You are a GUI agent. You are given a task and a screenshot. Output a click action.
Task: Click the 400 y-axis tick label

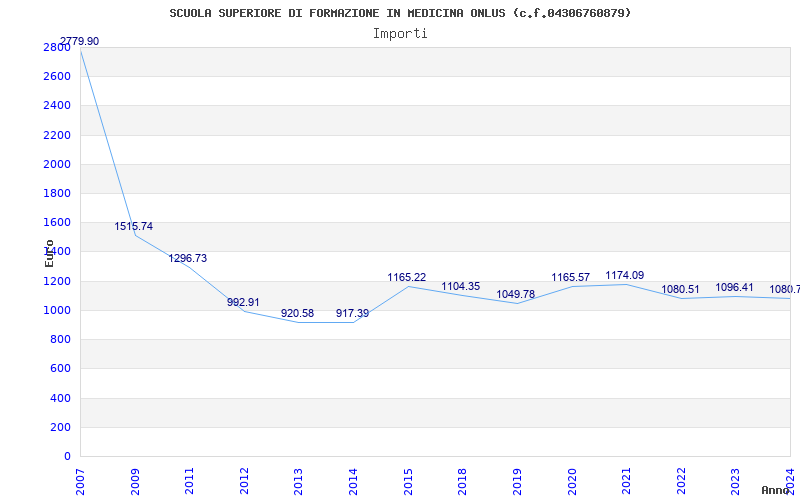pyautogui.click(x=60, y=398)
